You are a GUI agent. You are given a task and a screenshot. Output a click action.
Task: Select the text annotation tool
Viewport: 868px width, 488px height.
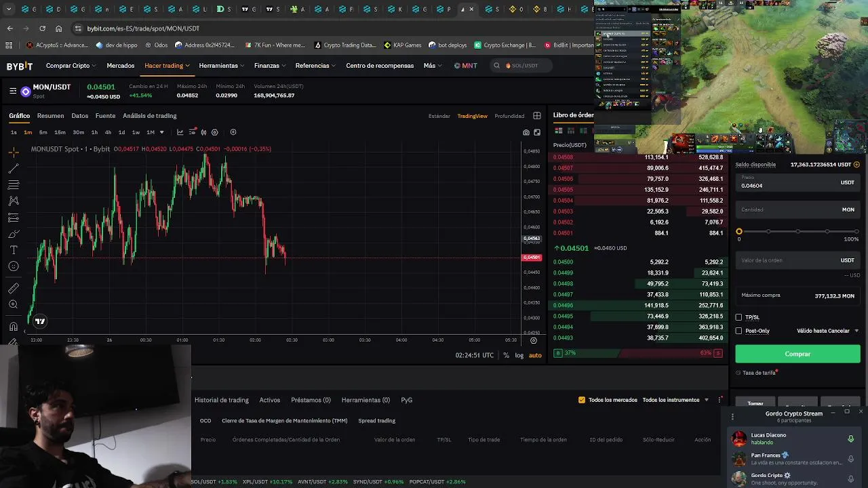pyautogui.click(x=14, y=250)
